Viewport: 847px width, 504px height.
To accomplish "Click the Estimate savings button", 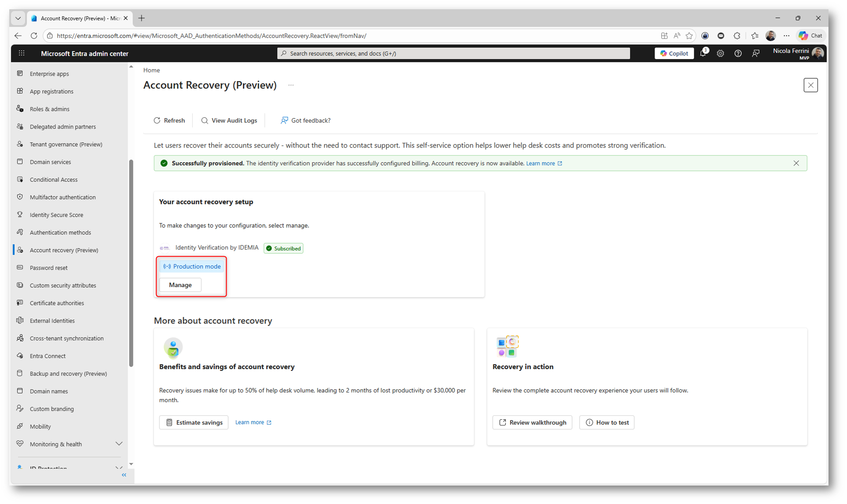I will click(194, 422).
